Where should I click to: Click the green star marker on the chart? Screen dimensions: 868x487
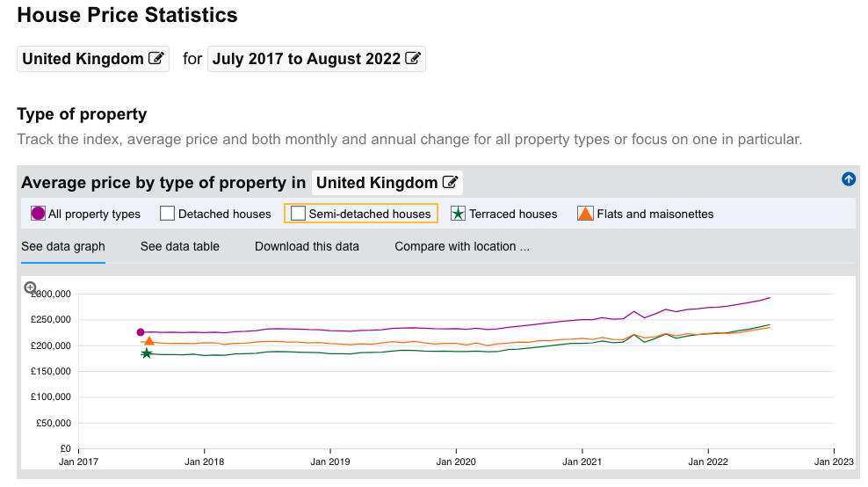pyautogui.click(x=147, y=353)
